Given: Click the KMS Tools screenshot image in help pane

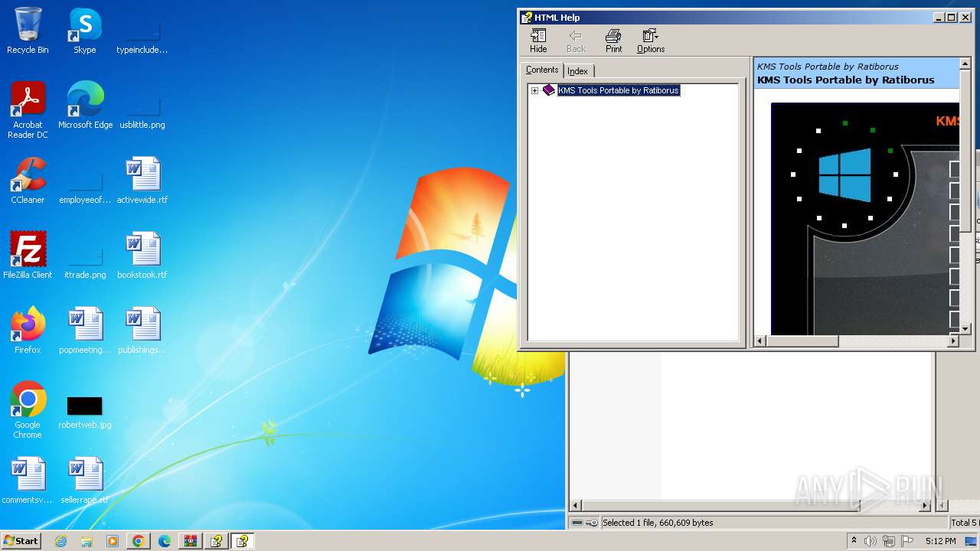Looking at the screenshot, I should coord(865,218).
